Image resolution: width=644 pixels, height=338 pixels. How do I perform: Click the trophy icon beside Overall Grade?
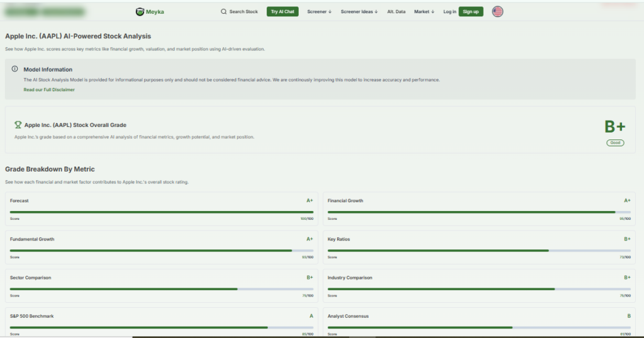point(18,125)
